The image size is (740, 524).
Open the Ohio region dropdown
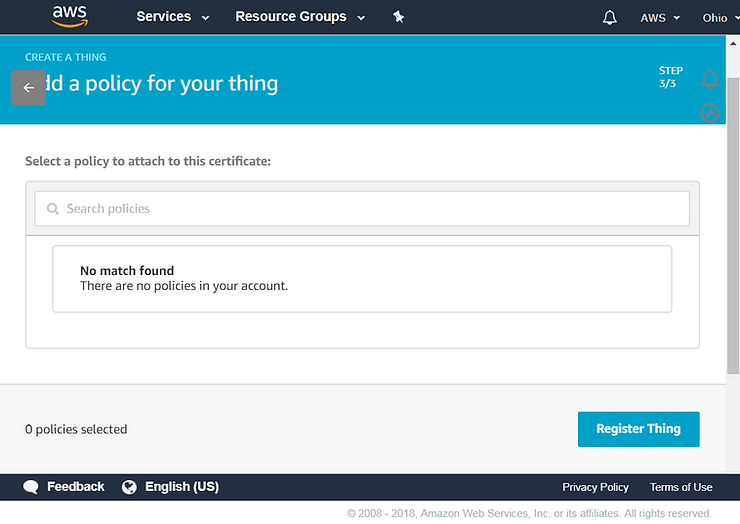tap(720, 18)
